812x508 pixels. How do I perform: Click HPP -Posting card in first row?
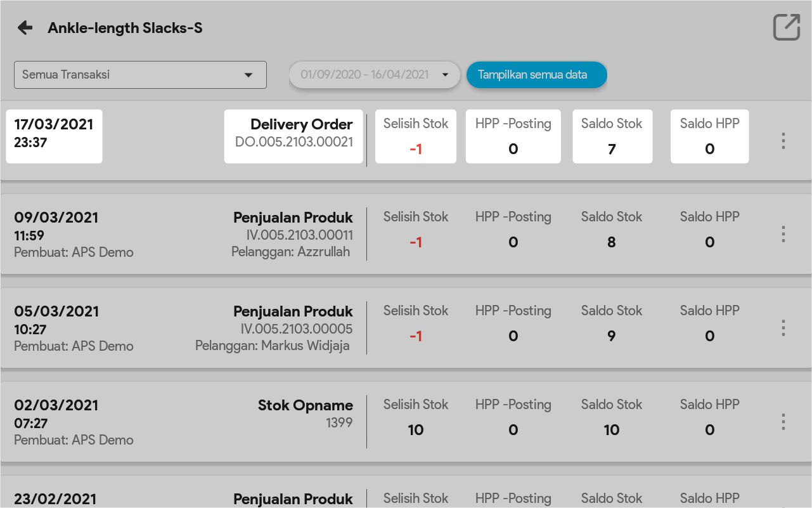pyautogui.click(x=513, y=136)
